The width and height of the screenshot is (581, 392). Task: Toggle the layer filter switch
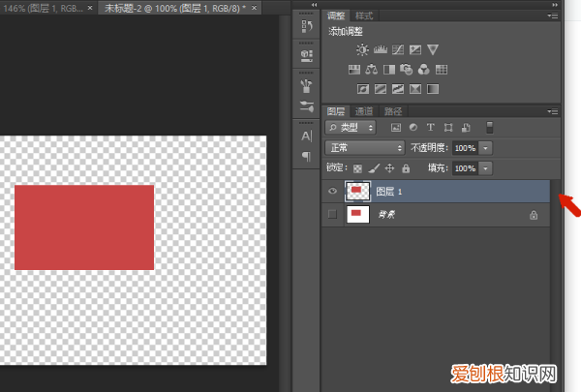(x=489, y=127)
